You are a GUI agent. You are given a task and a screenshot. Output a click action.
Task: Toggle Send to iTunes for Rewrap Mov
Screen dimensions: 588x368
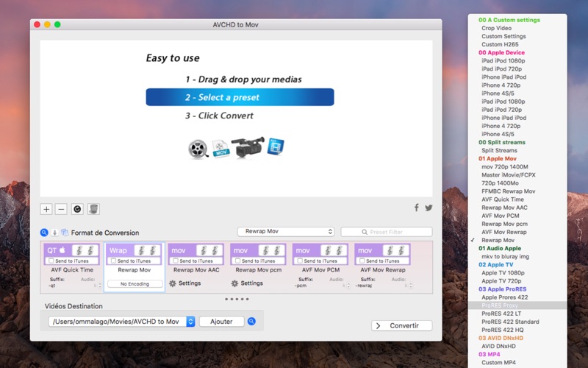coord(114,261)
